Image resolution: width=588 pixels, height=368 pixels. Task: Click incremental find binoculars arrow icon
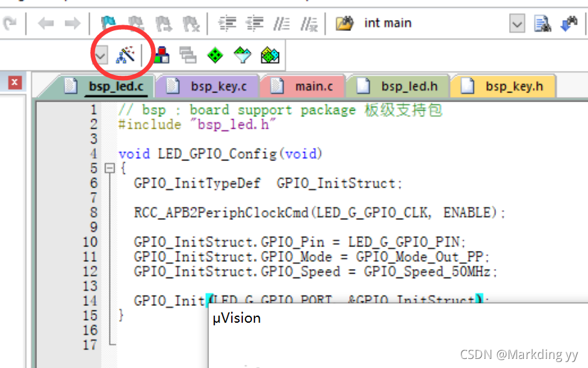[x=569, y=23]
